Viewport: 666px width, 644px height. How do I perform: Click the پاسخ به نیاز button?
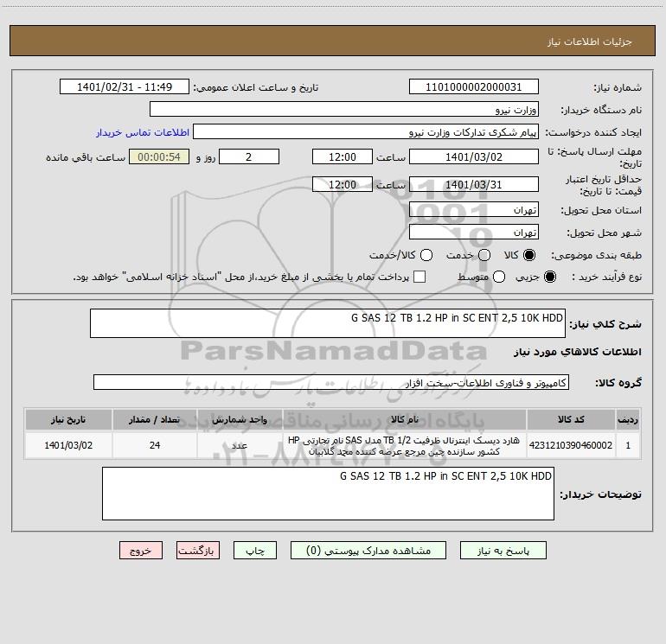(503, 551)
